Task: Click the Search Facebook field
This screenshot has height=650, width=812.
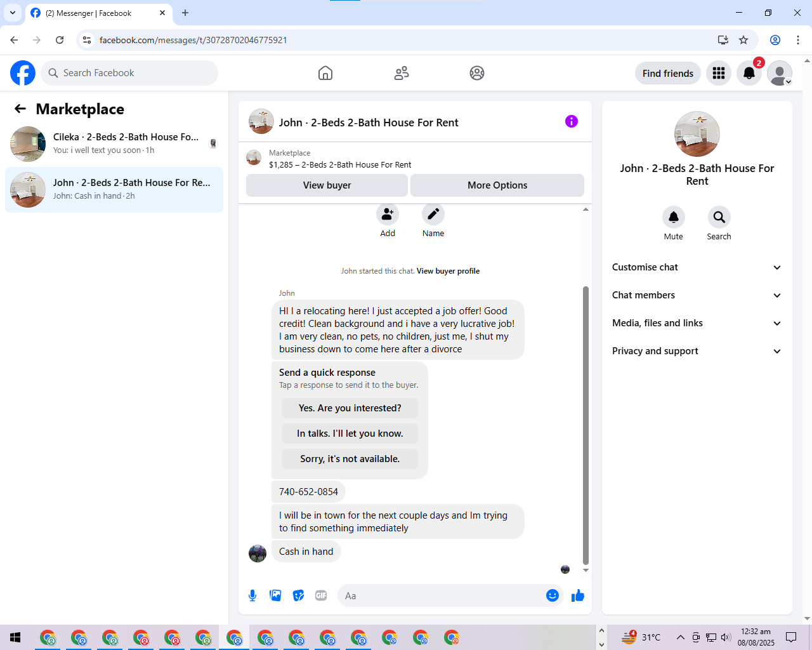Action: pyautogui.click(x=129, y=73)
